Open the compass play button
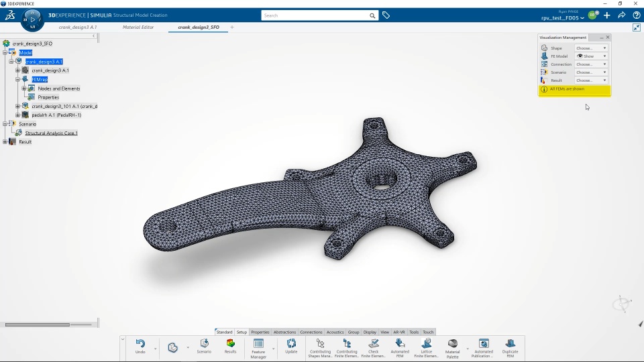This screenshot has width=644, height=362. click(x=32, y=19)
